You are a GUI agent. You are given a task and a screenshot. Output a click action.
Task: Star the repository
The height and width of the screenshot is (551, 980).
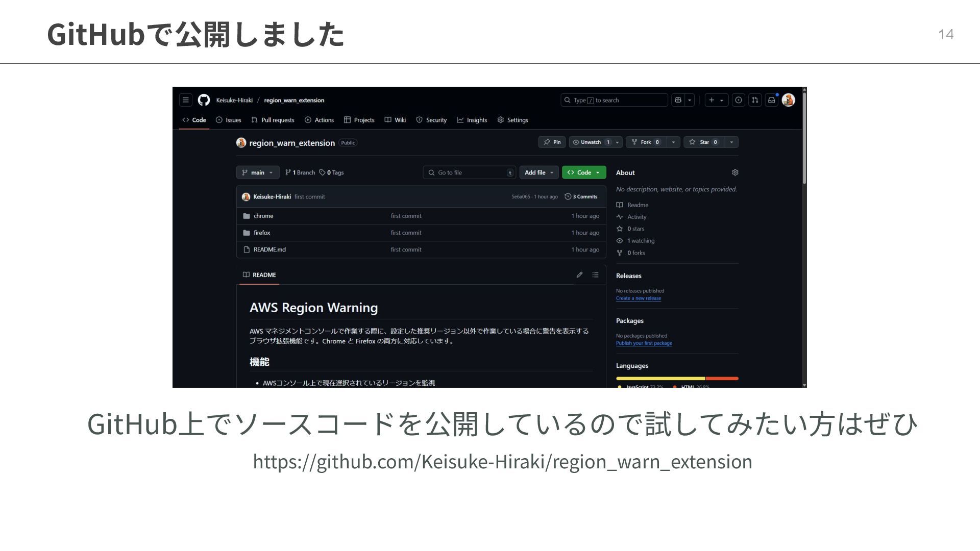click(704, 142)
